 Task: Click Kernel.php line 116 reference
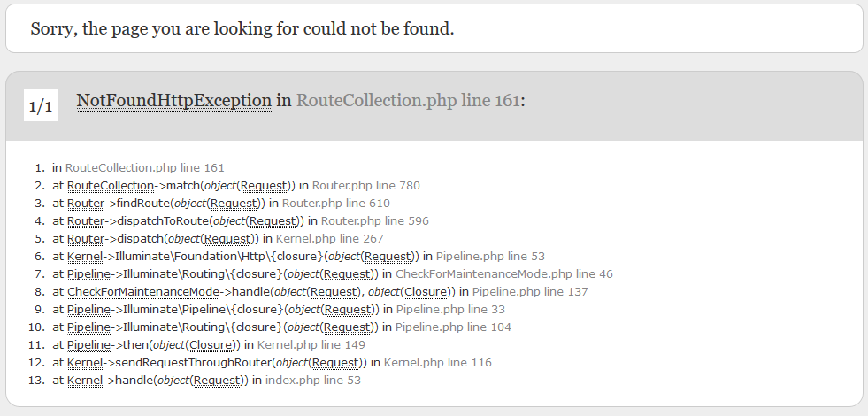click(x=437, y=363)
